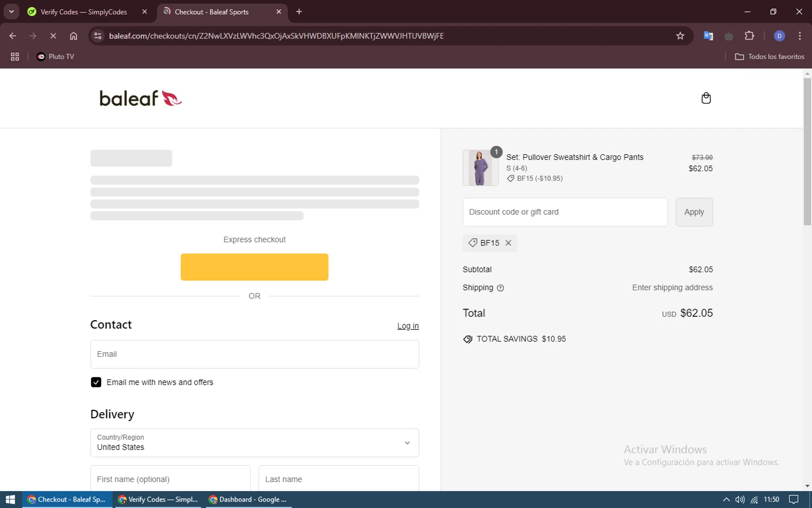View site information icon in address bar
This screenshot has width=812, height=508.
tap(98, 36)
